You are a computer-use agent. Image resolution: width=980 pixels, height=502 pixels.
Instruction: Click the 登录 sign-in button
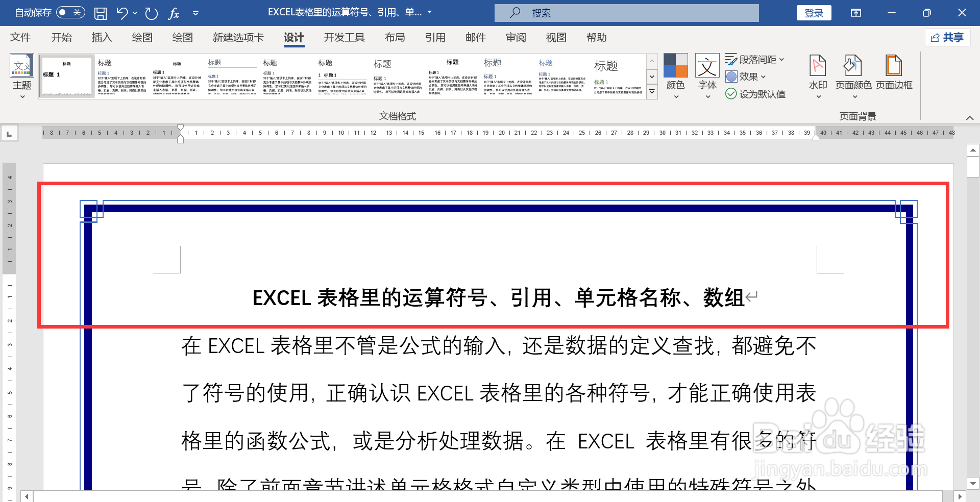814,13
